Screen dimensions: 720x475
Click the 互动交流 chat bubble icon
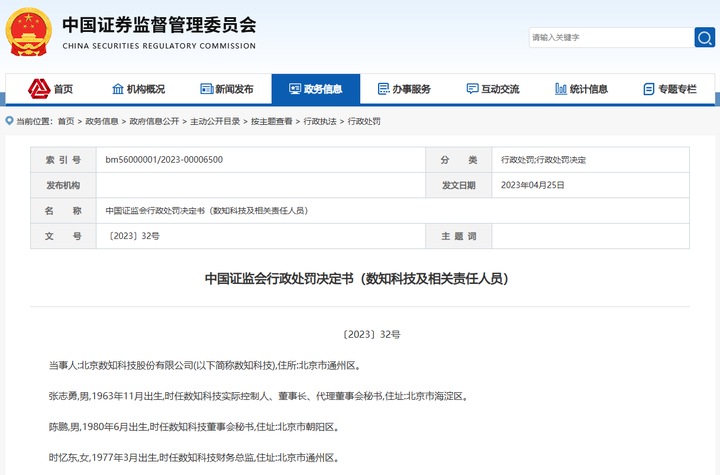[472, 89]
